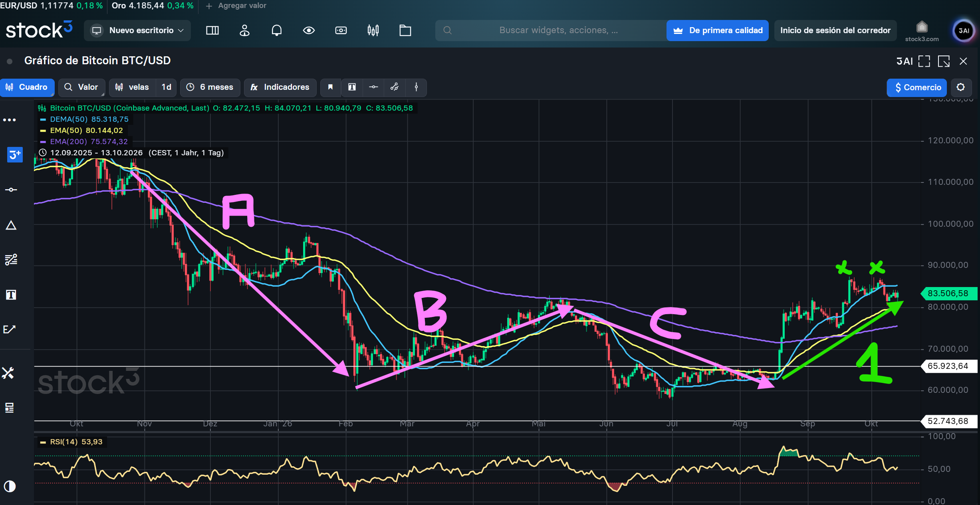The width and height of the screenshot is (980, 505).
Task: Select the triangle shape drawing tool
Action: pos(11,226)
